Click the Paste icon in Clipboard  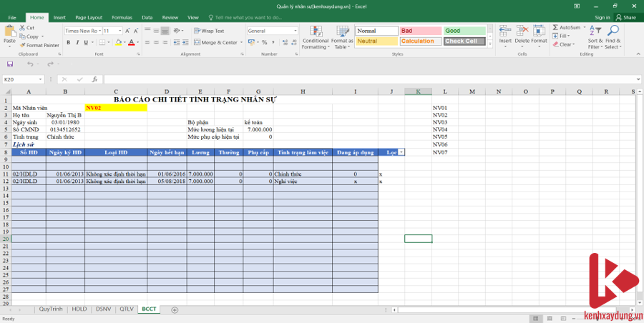pyautogui.click(x=9, y=34)
